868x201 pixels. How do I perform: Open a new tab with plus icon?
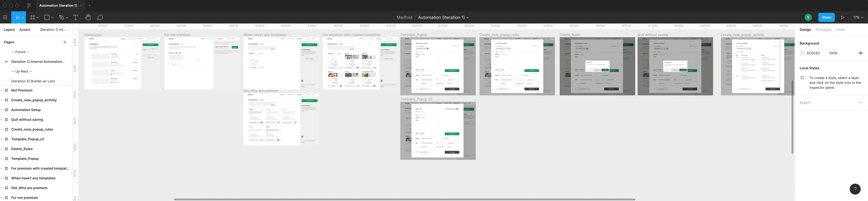tap(90, 5)
